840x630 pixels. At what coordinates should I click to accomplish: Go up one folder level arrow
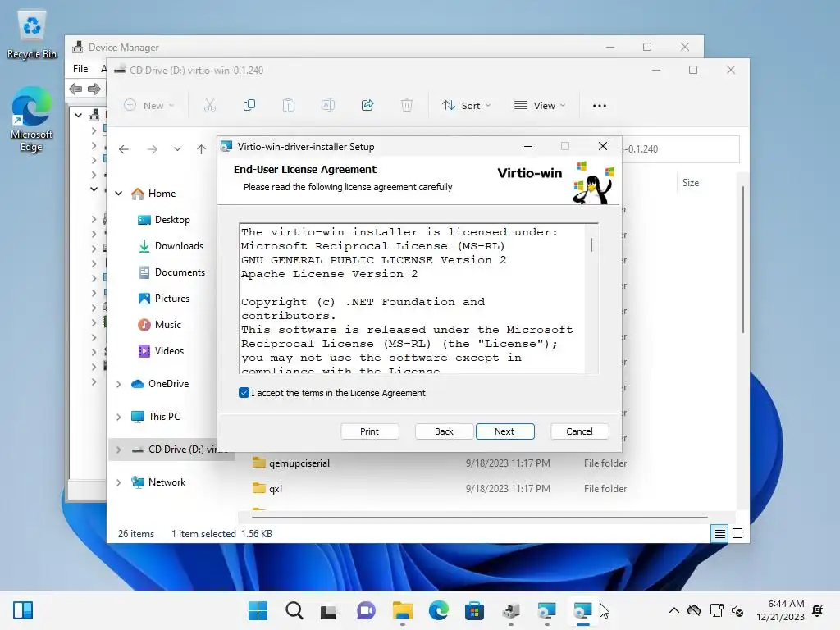point(201,149)
